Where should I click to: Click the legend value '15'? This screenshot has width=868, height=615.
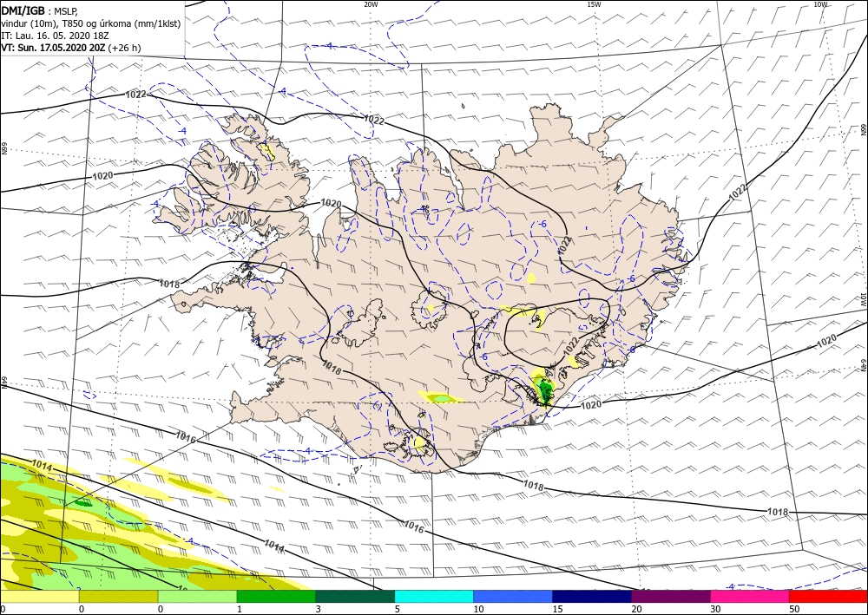coord(557,609)
